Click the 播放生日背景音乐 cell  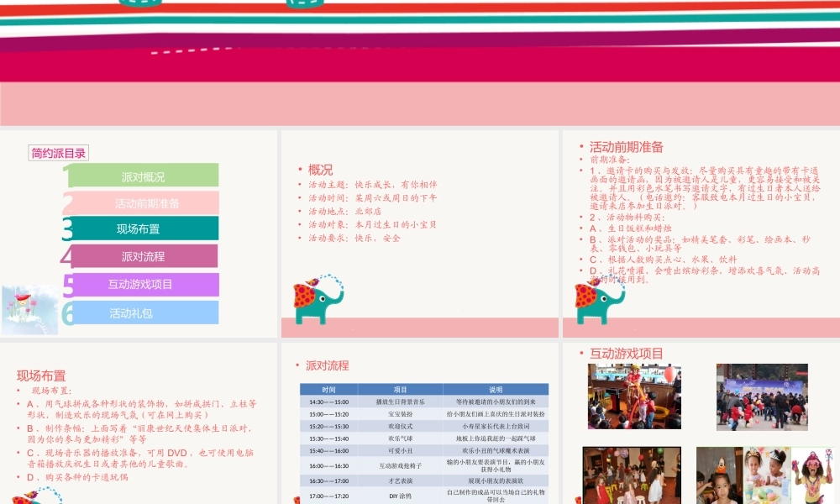tap(400, 402)
